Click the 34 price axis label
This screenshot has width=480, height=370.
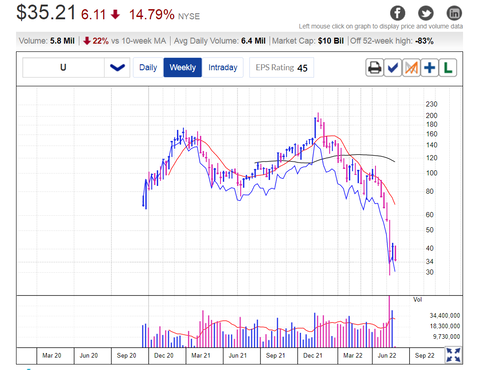[430, 262]
